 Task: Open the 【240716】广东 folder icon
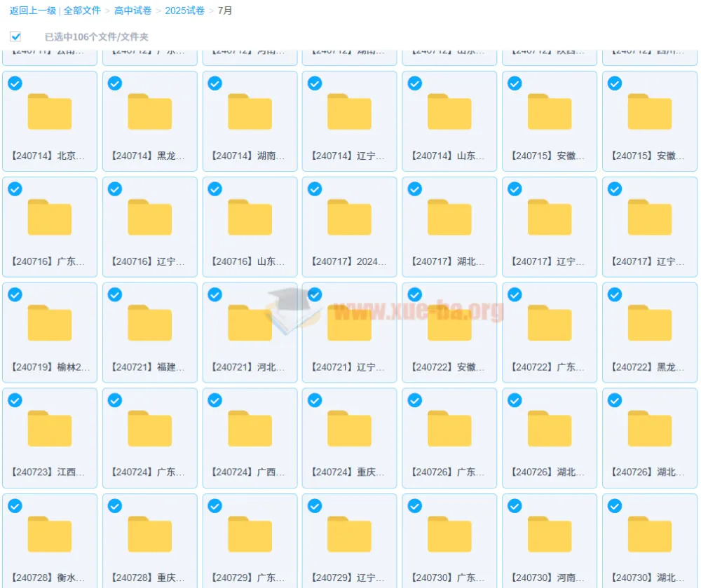point(50,218)
